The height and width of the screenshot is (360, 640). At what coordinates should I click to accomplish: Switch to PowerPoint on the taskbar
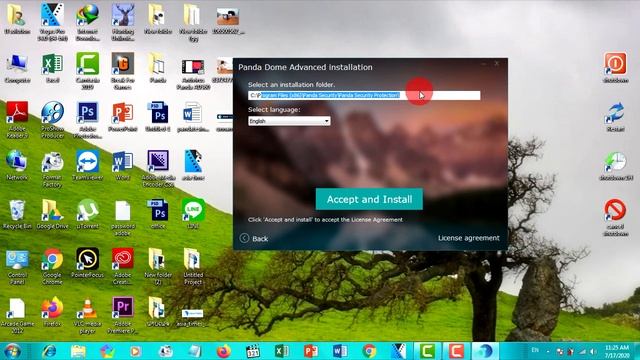point(311,351)
